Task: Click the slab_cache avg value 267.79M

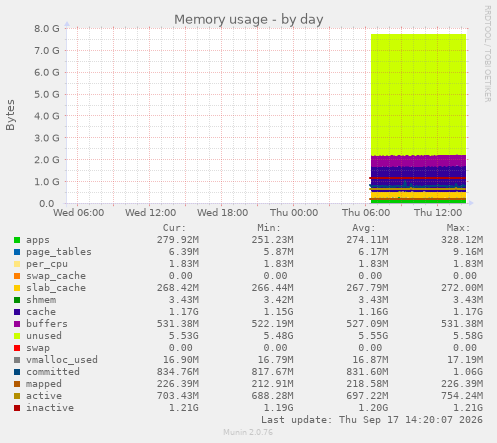Action: [367, 288]
